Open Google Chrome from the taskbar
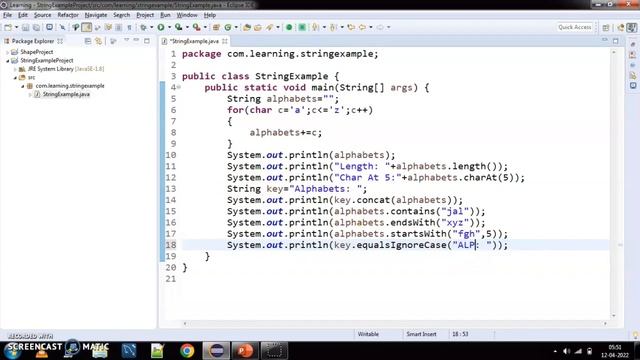The image size is (640, 360). point(187,351)
